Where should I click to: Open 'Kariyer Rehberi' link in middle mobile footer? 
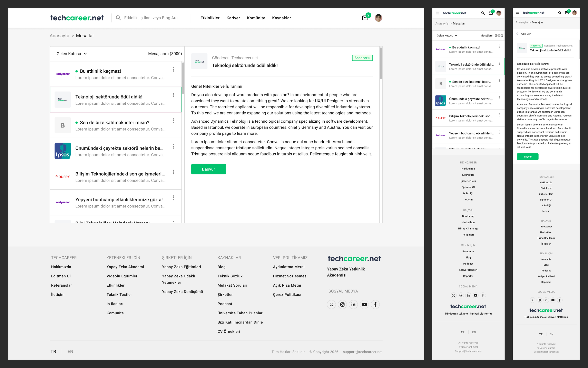(468, 270)
